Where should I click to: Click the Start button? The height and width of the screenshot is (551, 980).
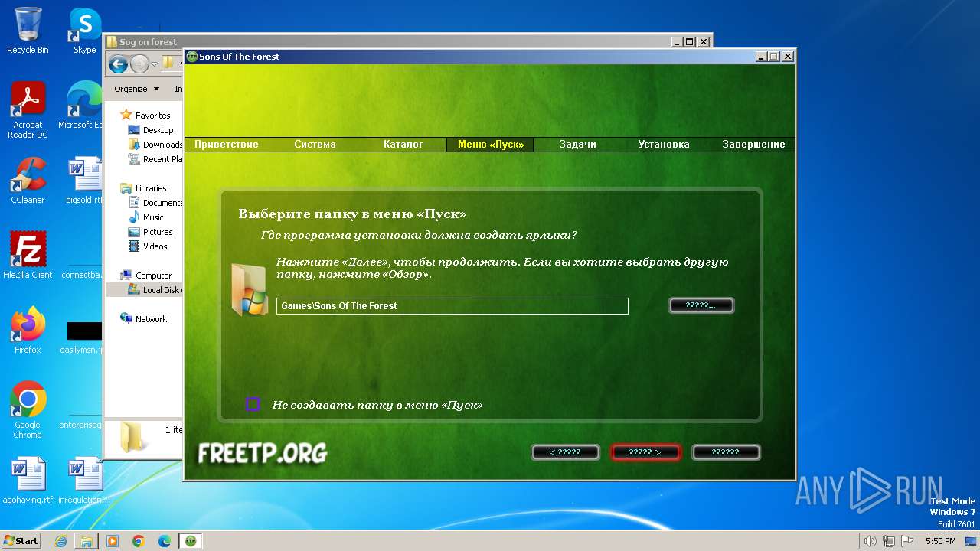(x=21, y=540)
